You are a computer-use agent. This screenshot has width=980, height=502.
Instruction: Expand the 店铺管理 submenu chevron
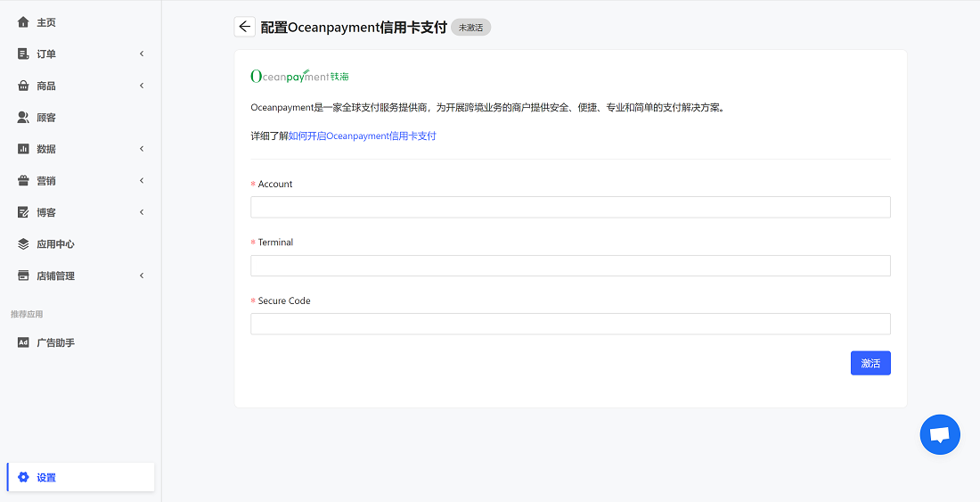coord(142,276)
